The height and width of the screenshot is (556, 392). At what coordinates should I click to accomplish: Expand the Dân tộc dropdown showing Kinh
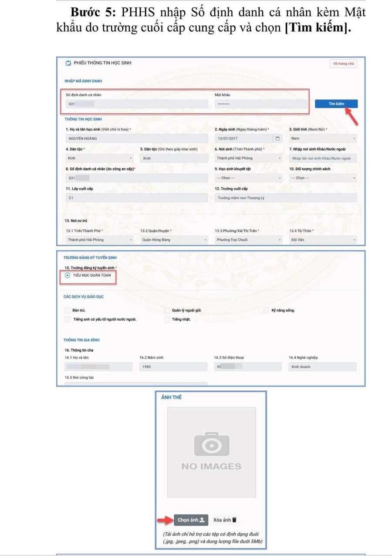100,158
